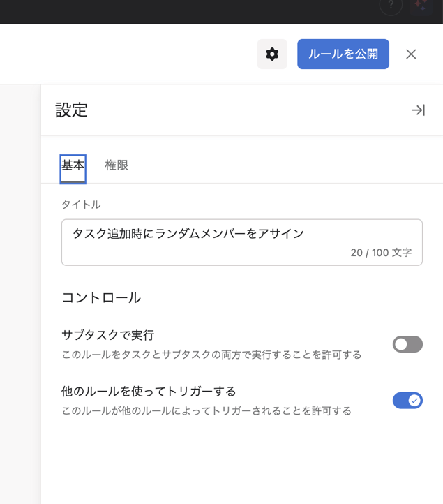This screenshot has height=504, width=443.
Task: Close the rule editor with the X icon
Action: (411, 54)
